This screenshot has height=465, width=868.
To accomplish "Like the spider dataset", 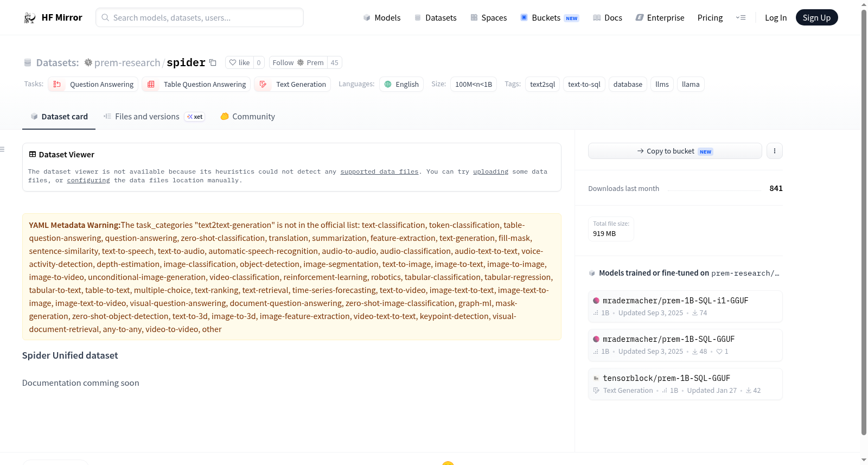I will (239, 62).
